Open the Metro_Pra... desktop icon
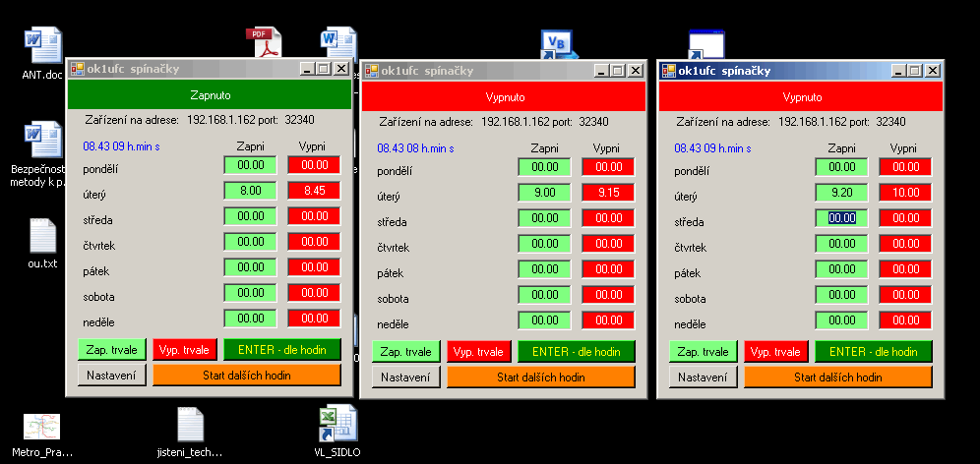980x464 pixels. click(42, 427)
